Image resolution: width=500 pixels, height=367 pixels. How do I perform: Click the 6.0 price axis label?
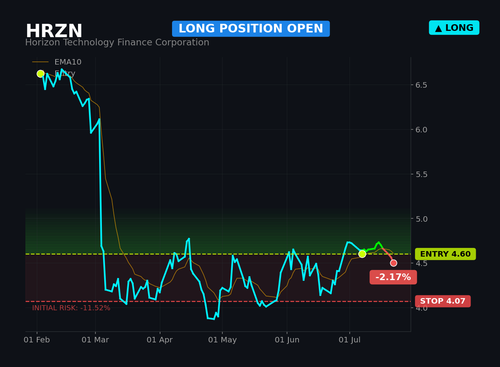coord(421,130)
